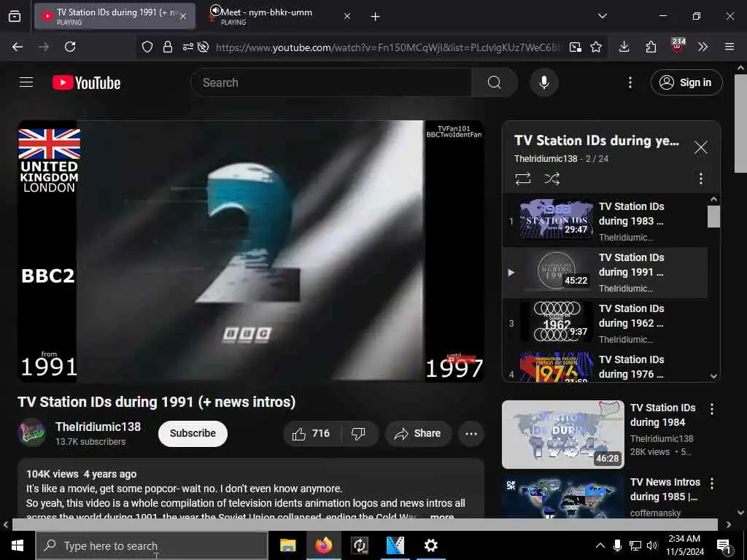Dislike the video with thumbs down
The image size is (747, 560).
tap(358, 433)
